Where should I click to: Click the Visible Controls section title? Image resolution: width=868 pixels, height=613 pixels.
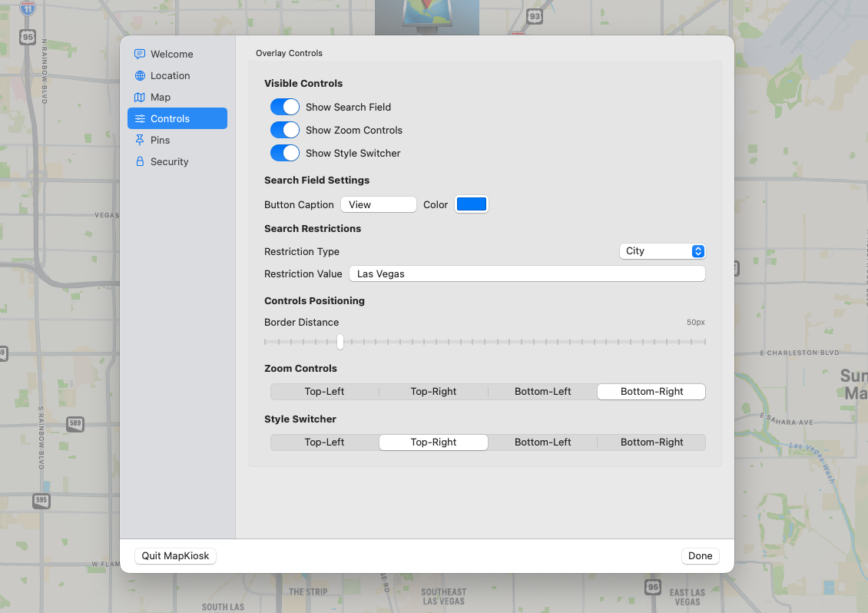click(x=303, y=83)
